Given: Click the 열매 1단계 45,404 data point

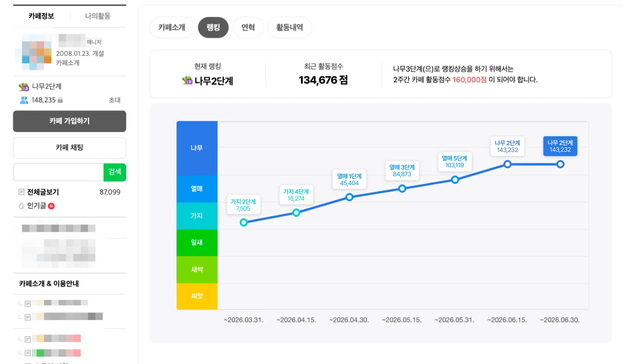Looking at the screenshot, I should click(x=349, y=197).
